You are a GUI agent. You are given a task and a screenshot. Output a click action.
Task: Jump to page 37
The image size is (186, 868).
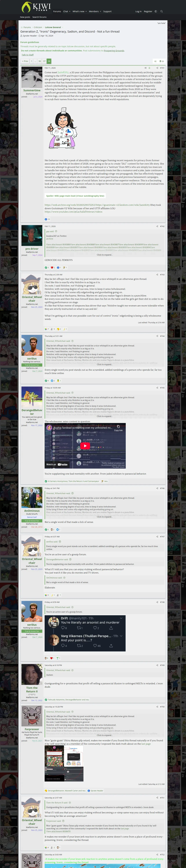pyautogui.click(x=44, y=61)
